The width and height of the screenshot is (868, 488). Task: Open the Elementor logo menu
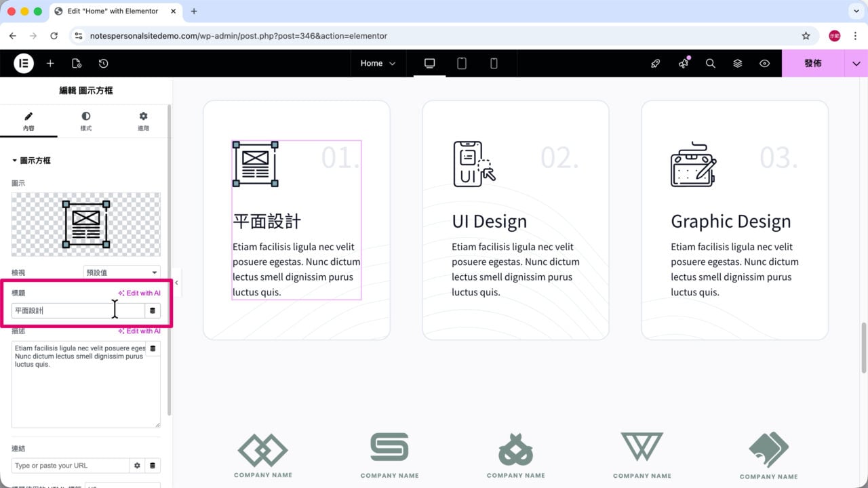point(24,63)
